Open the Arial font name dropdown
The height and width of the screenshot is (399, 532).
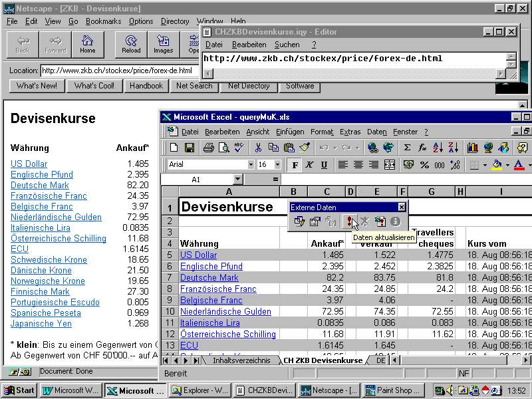point(251,164)
